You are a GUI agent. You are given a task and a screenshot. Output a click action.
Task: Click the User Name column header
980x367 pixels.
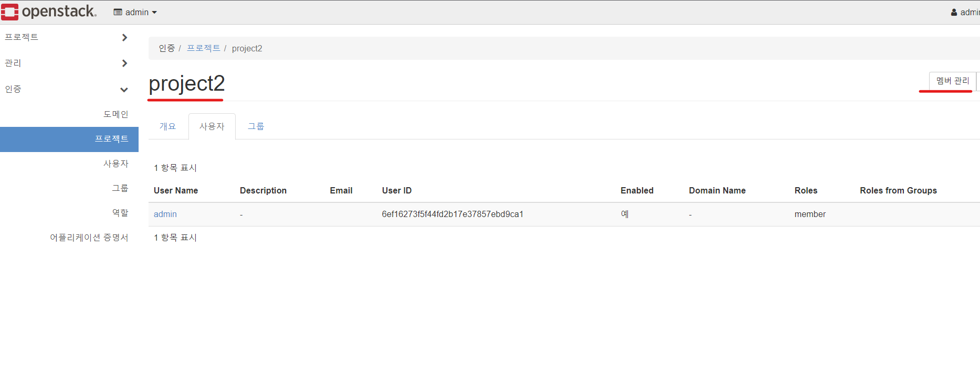click(175, 190)
